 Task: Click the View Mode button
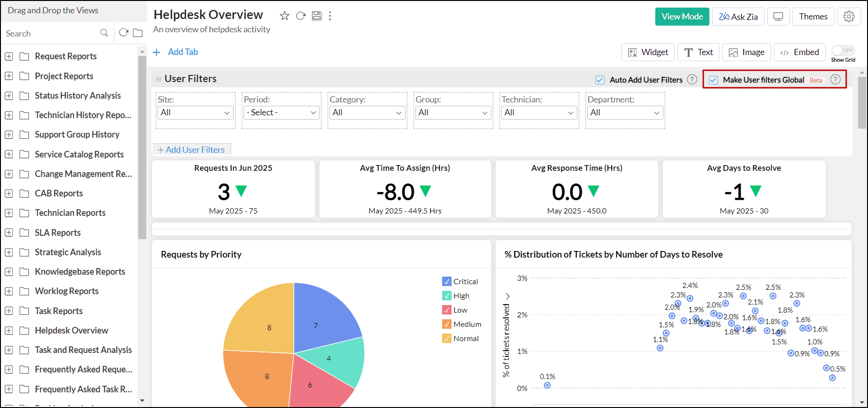pos(682,17)
